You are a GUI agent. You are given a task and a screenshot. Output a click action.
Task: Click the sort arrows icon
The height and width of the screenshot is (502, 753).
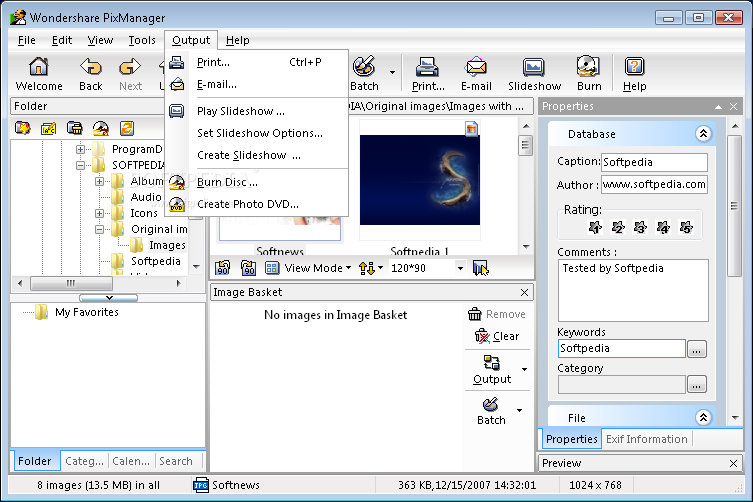(x=367, y=268)
